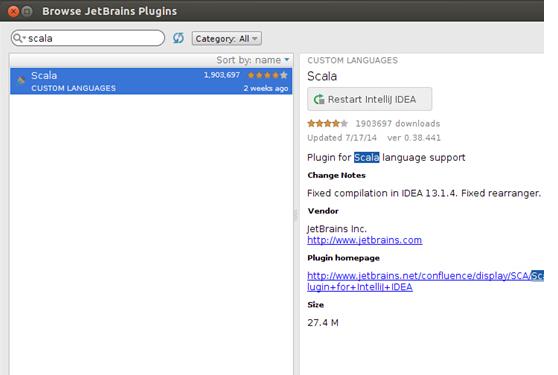Click the Scala title in details panel
The width and height of the screenshot is (558, 375).
pyautogui.click(x=322, y=76)
